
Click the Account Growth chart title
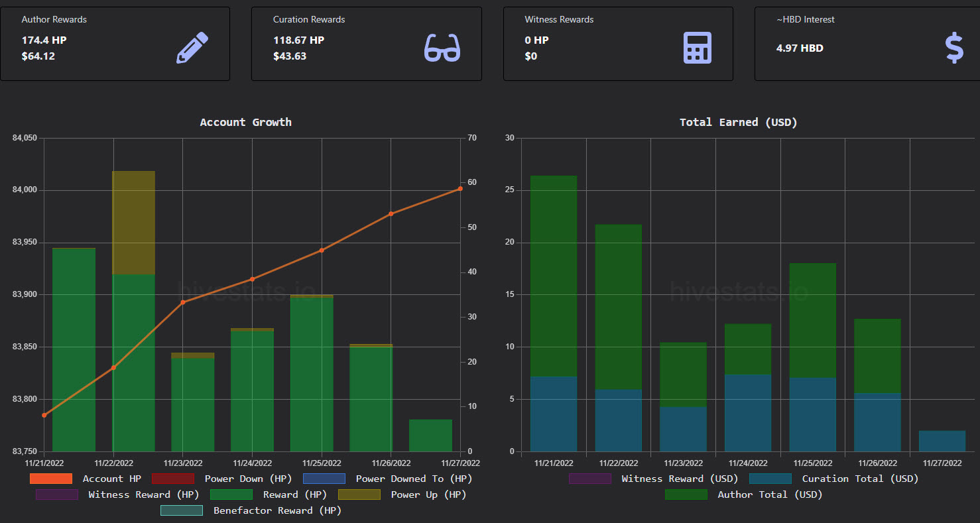click(x=245, y=122)
